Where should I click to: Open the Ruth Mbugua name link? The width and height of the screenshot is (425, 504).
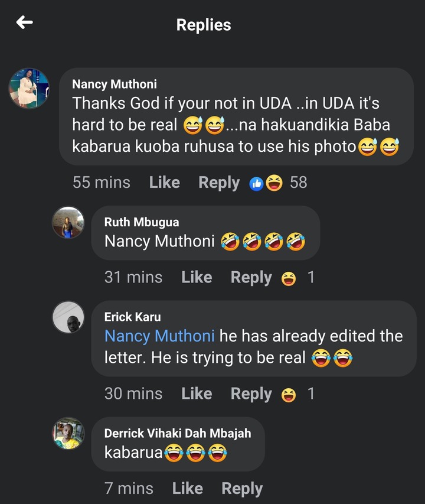tap(142, 222)
